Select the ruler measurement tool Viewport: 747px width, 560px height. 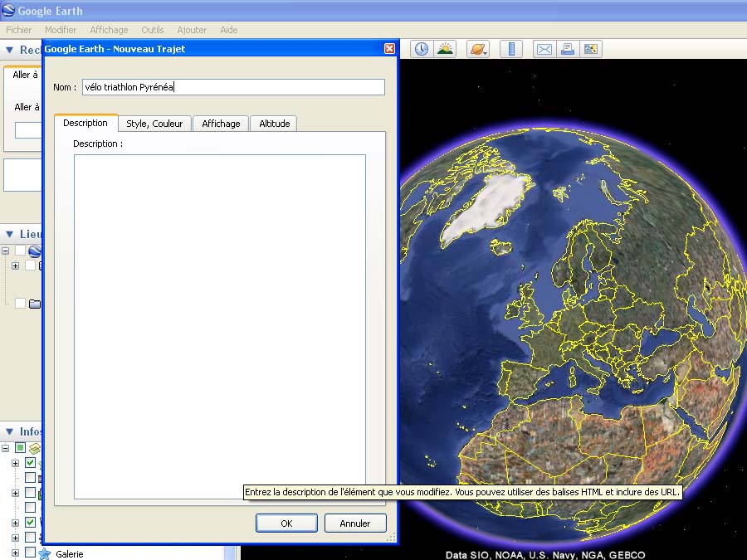tap(510, 49)
